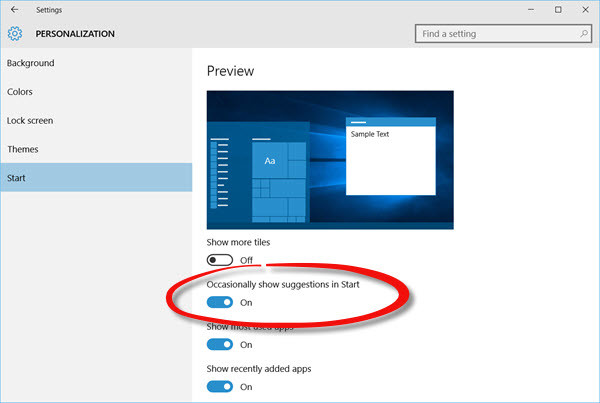Click the Aa tile in preview
The height and width of the screenshot is (403, 600).
(270, 160)
